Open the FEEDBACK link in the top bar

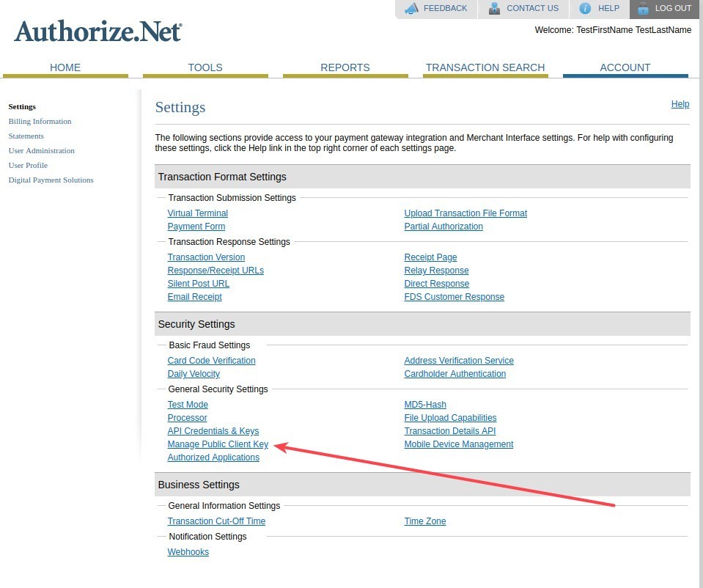[x=445, y=8]
